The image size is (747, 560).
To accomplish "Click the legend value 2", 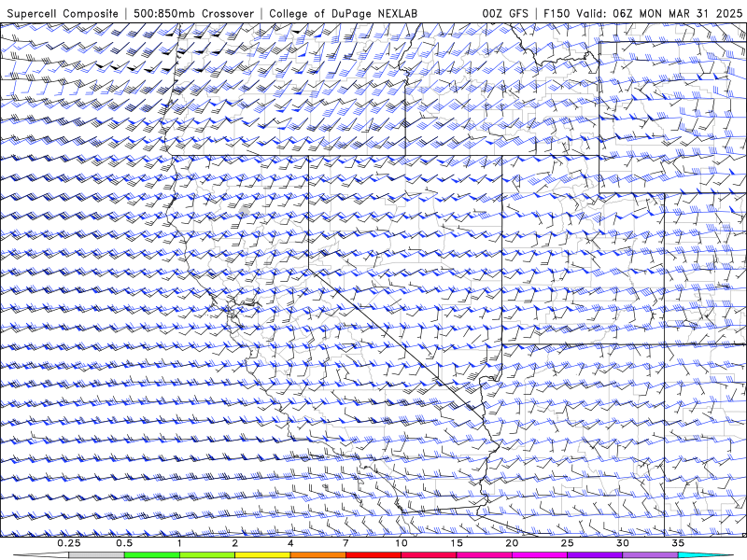I will (235, 543).
